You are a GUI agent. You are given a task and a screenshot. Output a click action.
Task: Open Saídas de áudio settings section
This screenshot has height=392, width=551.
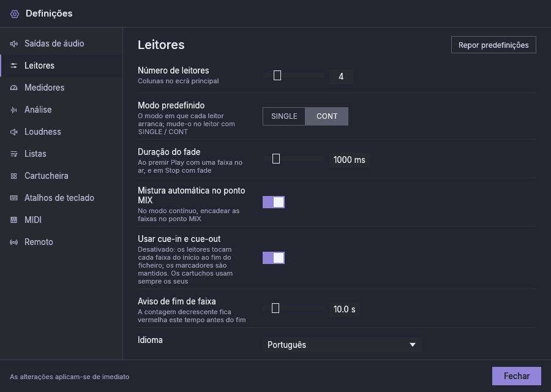click(x=61, y=43)
